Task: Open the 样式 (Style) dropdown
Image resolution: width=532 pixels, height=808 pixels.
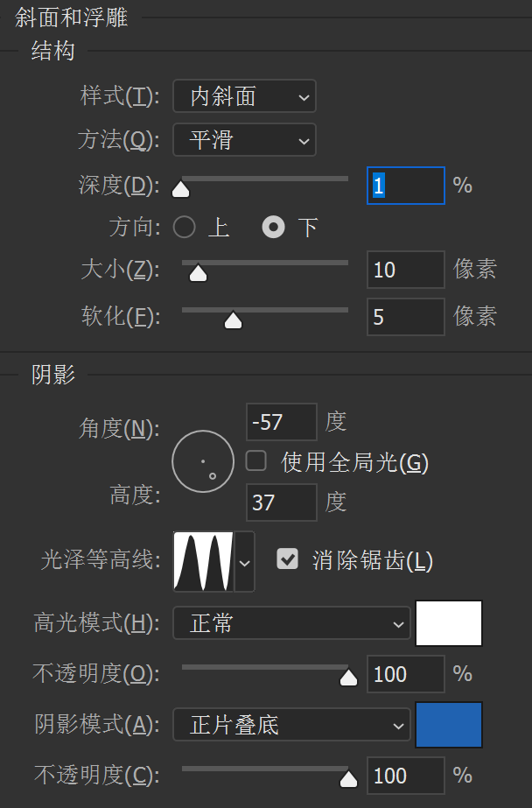Action: click(x=244, y=96)
